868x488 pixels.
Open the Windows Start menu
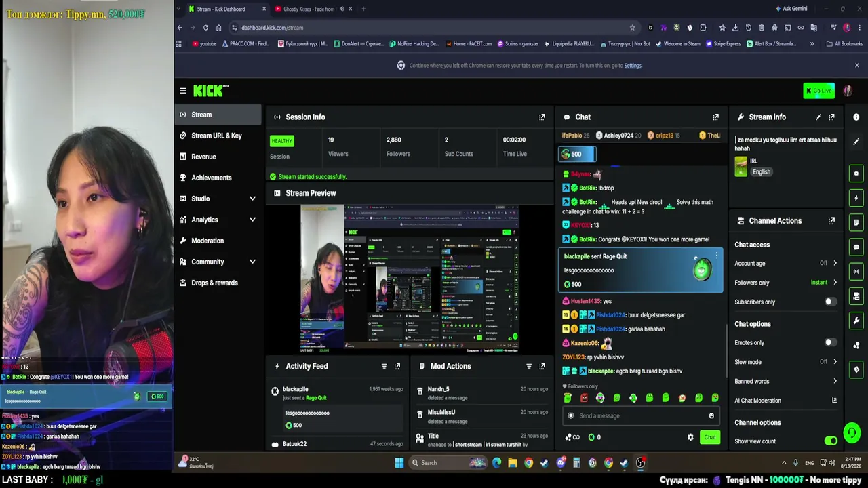pos(399,463)
